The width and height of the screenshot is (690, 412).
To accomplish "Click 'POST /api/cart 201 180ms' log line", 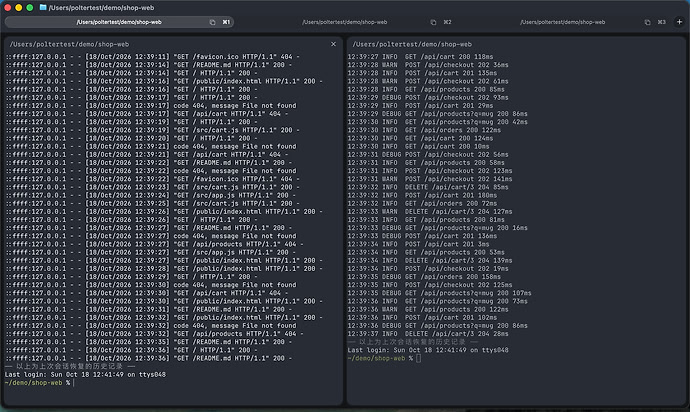I will click(x=422, y=195).
